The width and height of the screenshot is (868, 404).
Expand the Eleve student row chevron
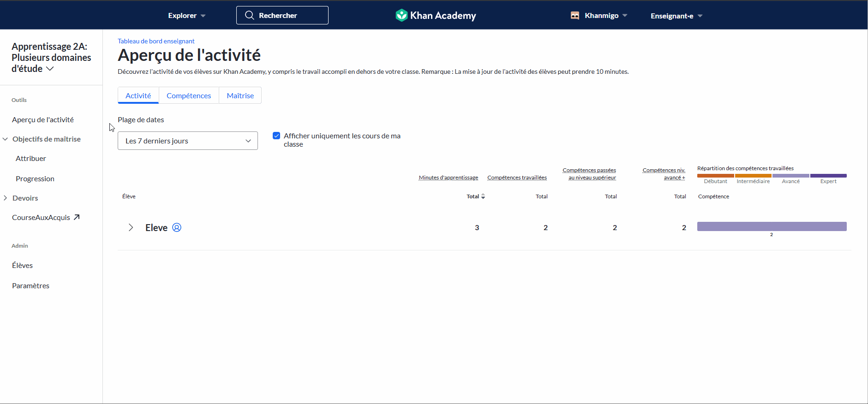[131, 227]
